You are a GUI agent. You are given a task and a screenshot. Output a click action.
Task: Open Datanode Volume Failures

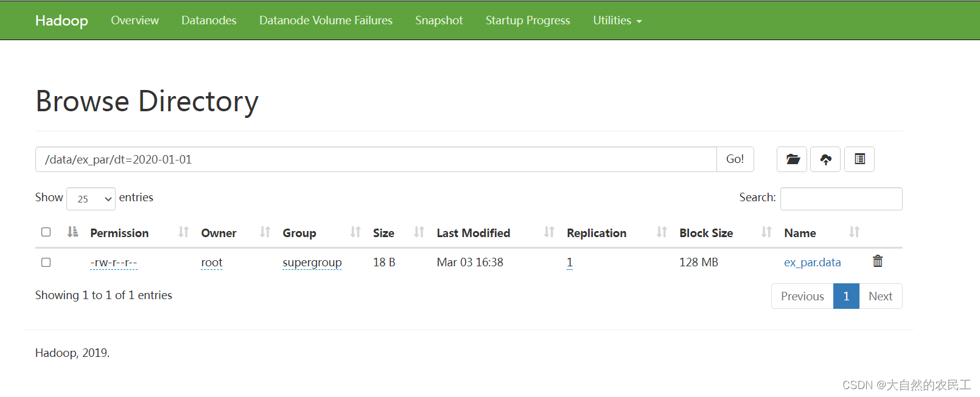(x=326, y=20)
